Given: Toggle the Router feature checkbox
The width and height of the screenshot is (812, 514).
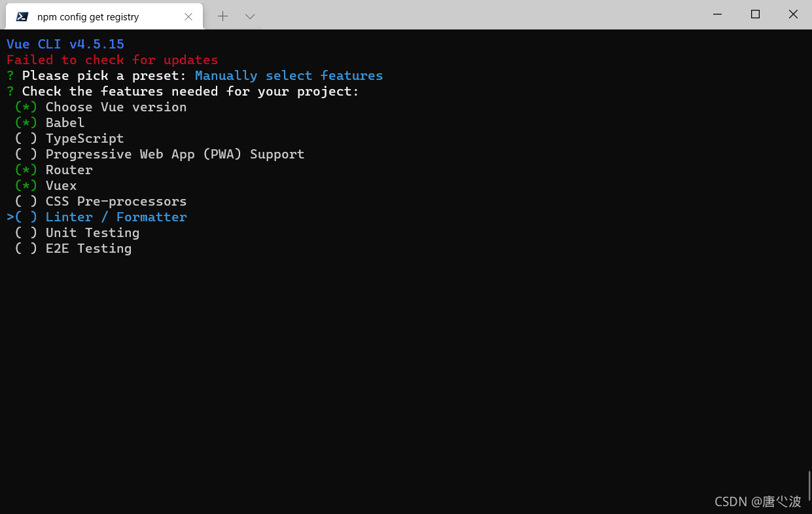Looking at the screenshot, I should pyautogui.click(x=26, y=170).
